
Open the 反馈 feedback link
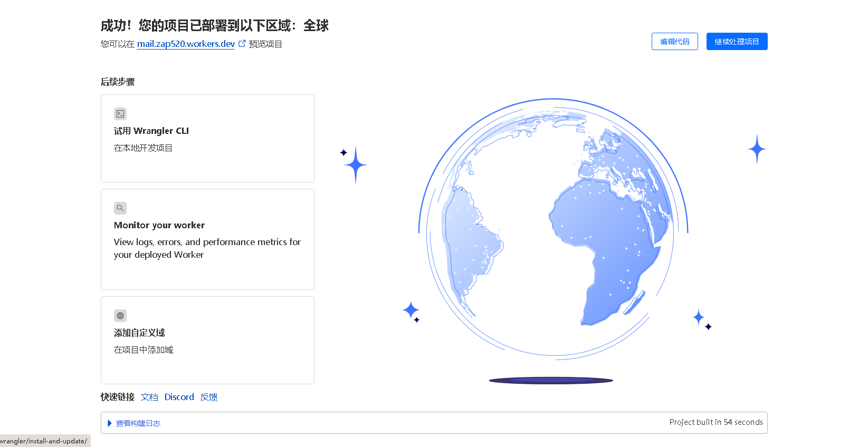point(209,397)
